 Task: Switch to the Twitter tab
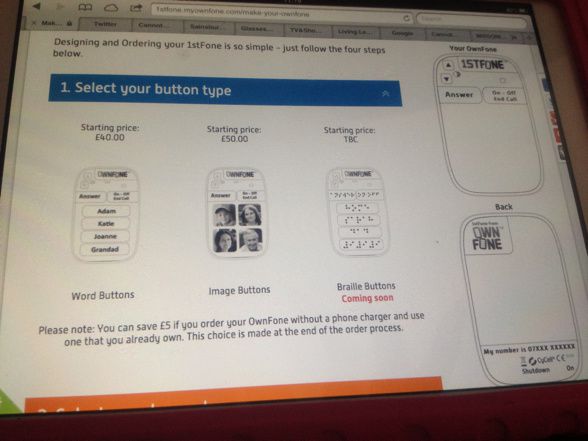pyautogui.click(x=105, y=24)
